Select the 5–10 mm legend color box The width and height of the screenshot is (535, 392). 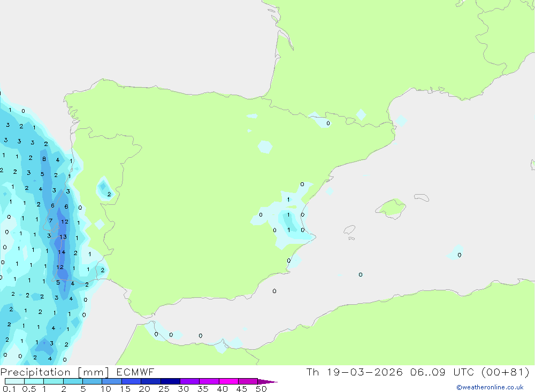tap(92, 381)
